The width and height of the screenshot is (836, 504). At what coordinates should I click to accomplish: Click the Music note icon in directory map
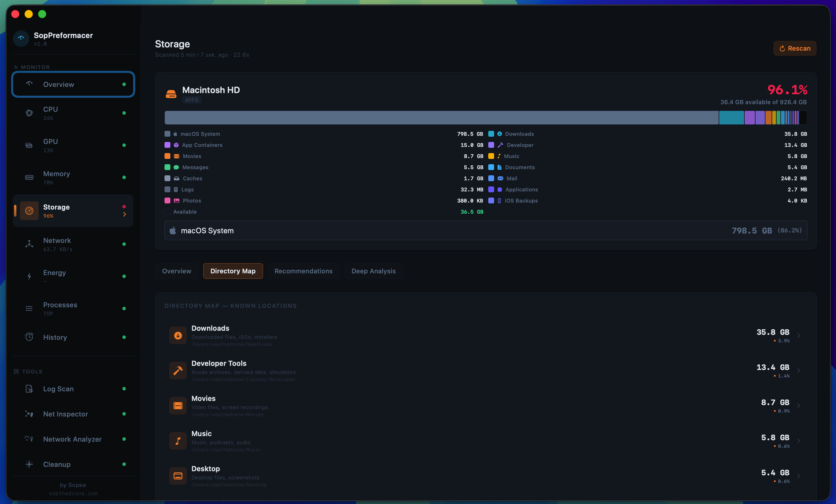178,440
